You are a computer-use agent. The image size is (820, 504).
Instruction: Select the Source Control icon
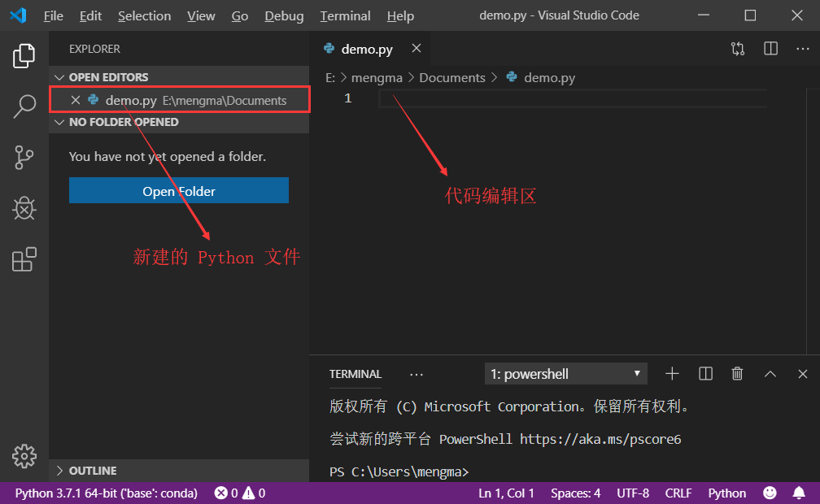pyautogui.click(x=24, y=157)
